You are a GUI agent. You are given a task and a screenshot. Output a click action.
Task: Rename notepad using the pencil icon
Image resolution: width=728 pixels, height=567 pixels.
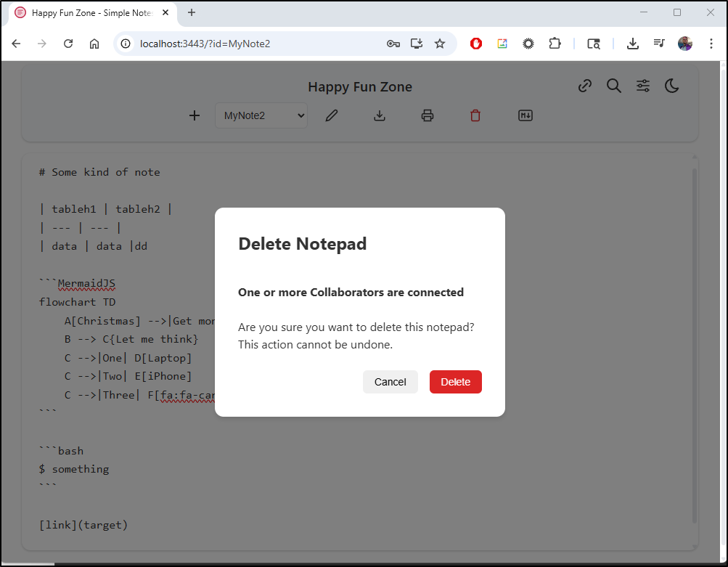332,115
